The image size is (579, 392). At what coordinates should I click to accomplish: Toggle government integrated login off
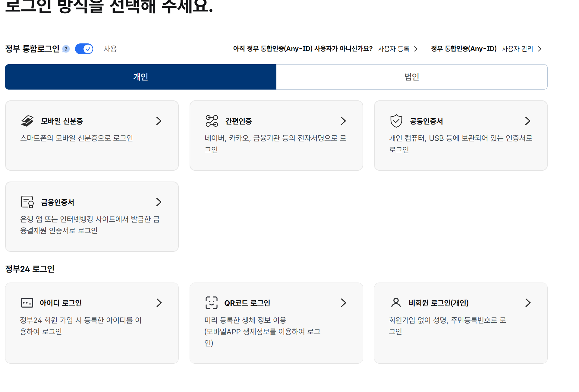(84, 49)
